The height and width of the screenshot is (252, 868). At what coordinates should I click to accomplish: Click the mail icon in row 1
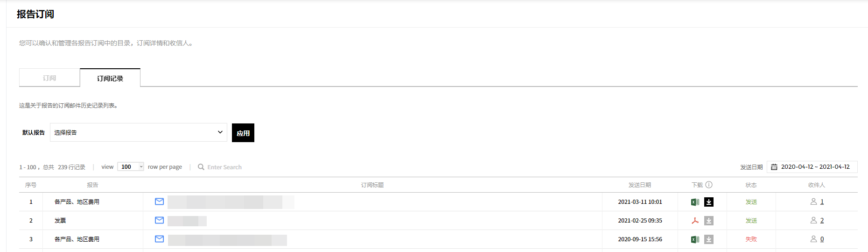pyautogui.click(x=159, y=202)
